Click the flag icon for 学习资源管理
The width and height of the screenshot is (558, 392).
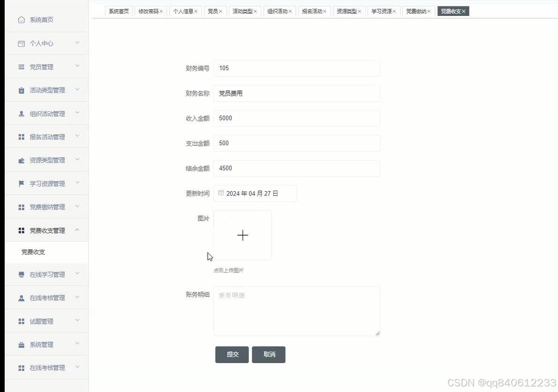[21, 183]
